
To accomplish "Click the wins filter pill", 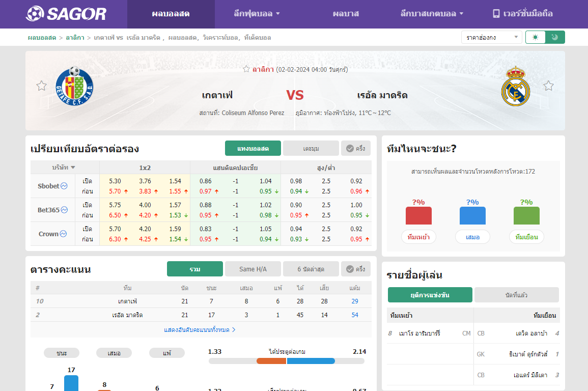I will click(62, 353).
